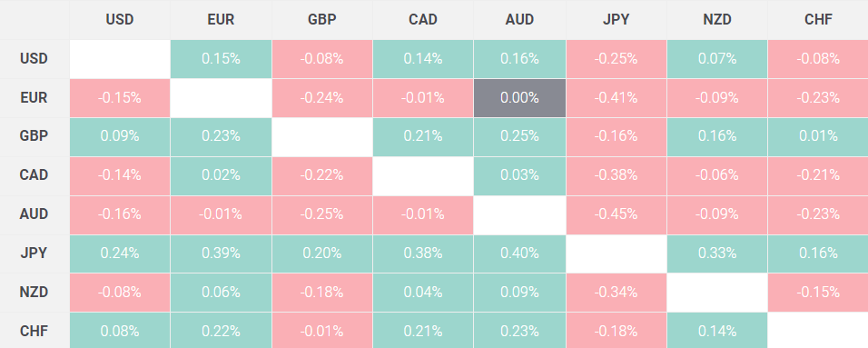Viewport: 868px width, 348px height.
Task: Open the EUR/AUD 0.00% gray cell
Action: [x=520, y=97]
